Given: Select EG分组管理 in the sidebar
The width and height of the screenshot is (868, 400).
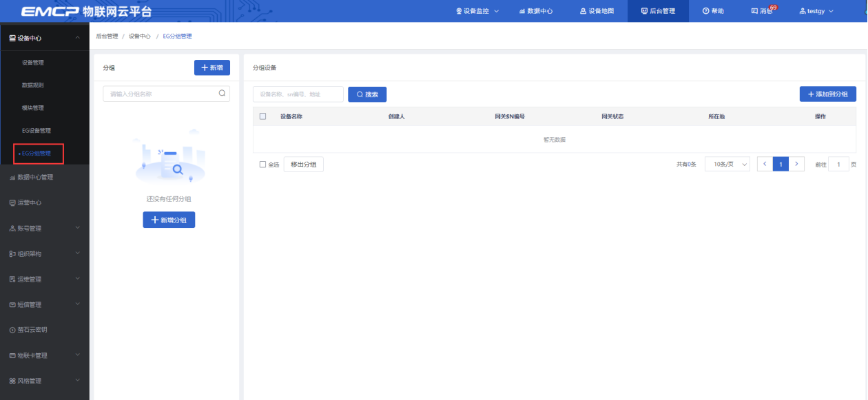Looking at the screenshot, I should tap(37, 154).
